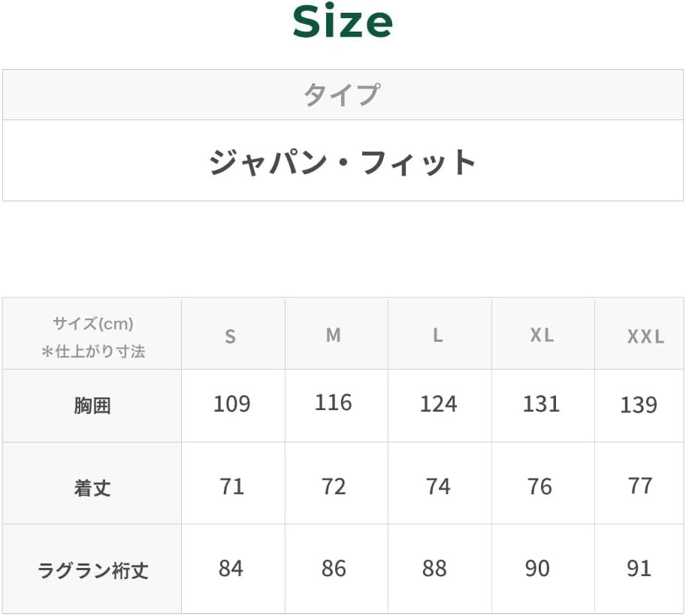Click the ラグラン裄丈 row label
Image resolution: width=686 pixels, height=616 pixels.
coord(92,570)
